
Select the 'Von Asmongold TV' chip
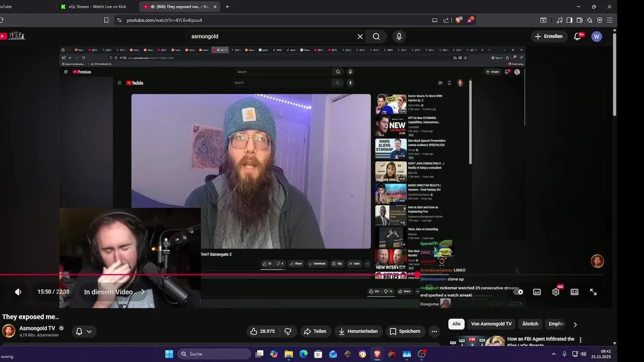coord(491,324)
